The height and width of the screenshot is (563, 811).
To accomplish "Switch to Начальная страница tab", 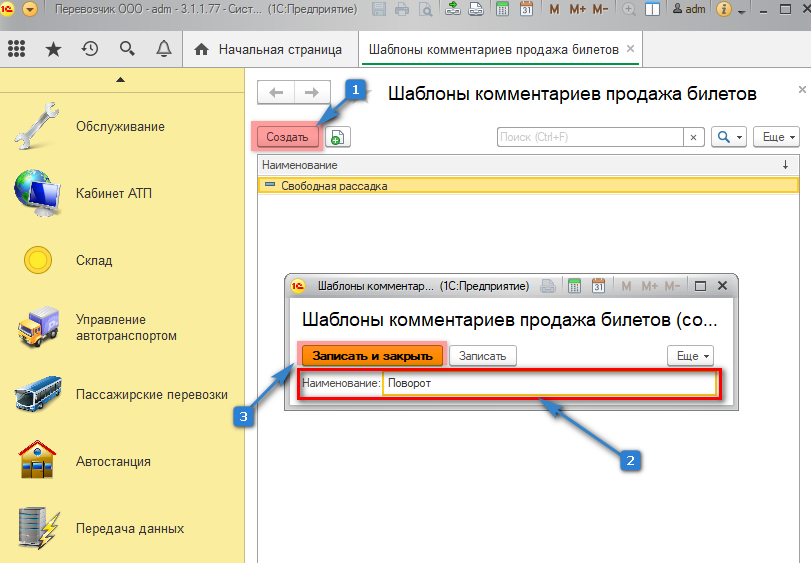I will pos(266,49).
